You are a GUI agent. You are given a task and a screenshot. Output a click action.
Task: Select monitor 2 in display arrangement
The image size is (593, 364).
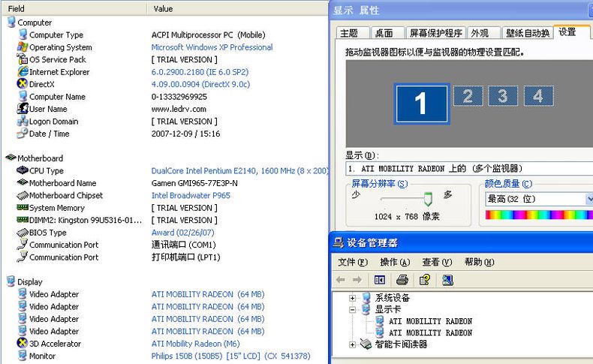click(468, 95)
